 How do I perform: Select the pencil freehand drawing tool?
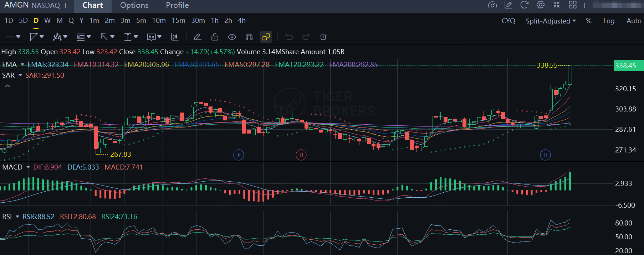click(197, 37)
